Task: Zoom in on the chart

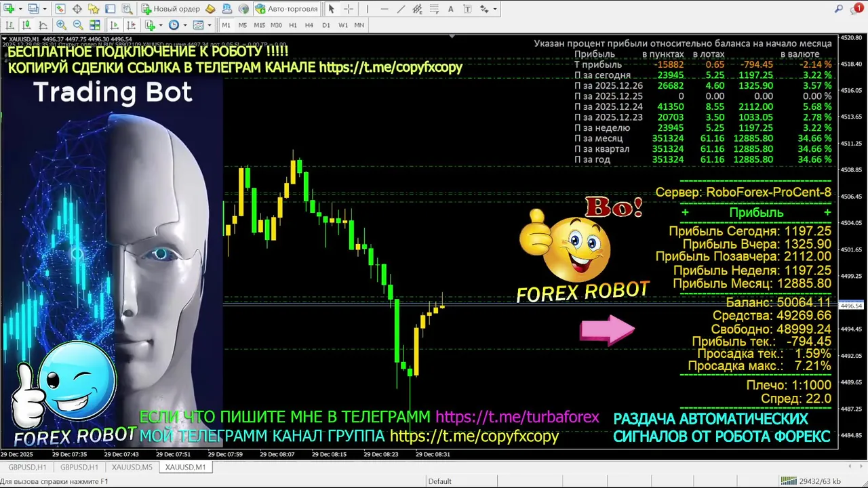Action: 62,25
